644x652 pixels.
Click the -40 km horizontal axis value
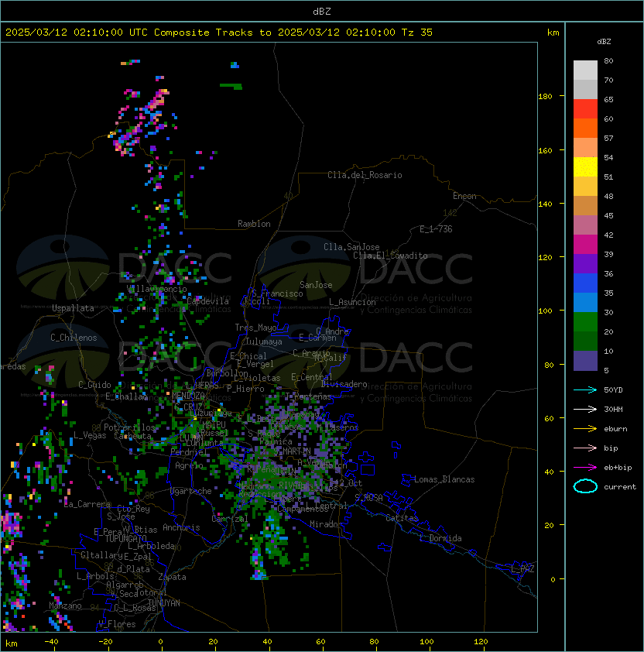(51, 642)
